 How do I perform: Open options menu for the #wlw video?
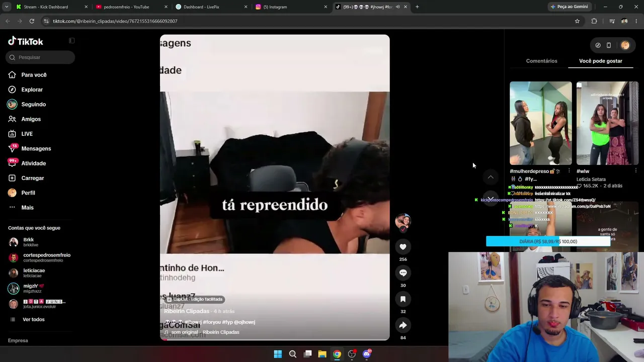pyautogui.click(x=635, y=171)
